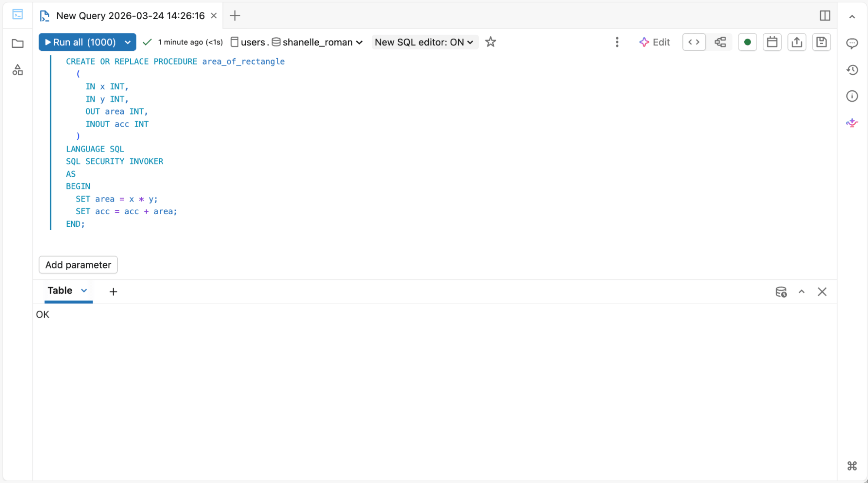Open the shapes/entity diagram sidebar icon

click(x=17, y=70)
